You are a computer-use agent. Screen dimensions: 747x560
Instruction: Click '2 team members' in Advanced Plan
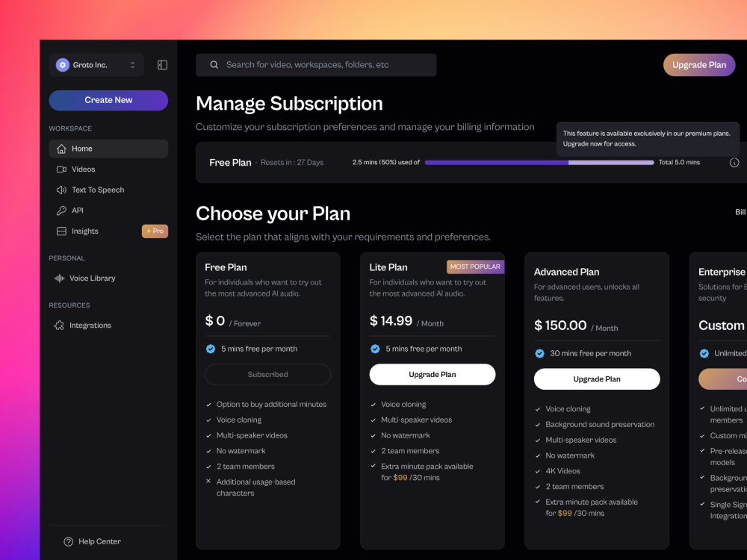pos(574,487)
